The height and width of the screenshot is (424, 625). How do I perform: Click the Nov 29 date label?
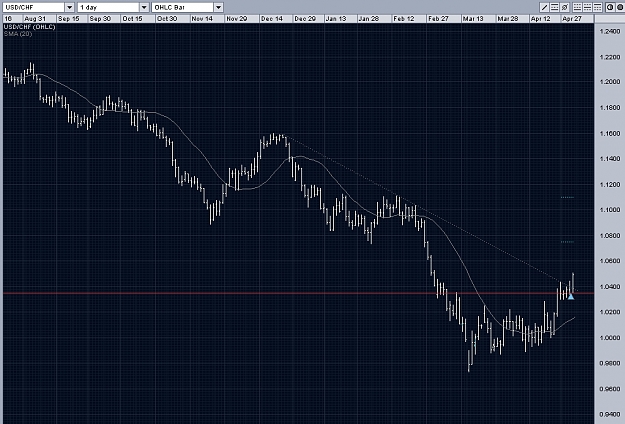coord(237,19)
